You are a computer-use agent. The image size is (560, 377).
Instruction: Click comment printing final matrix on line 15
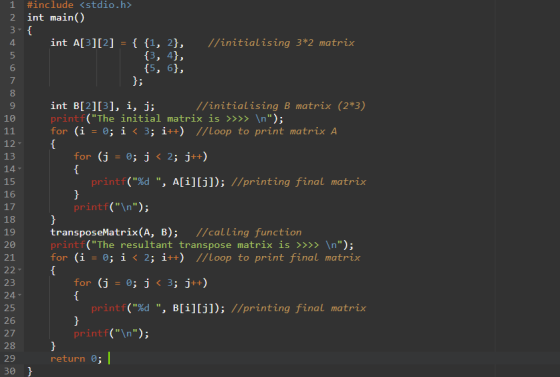click(x=299, y=182)
